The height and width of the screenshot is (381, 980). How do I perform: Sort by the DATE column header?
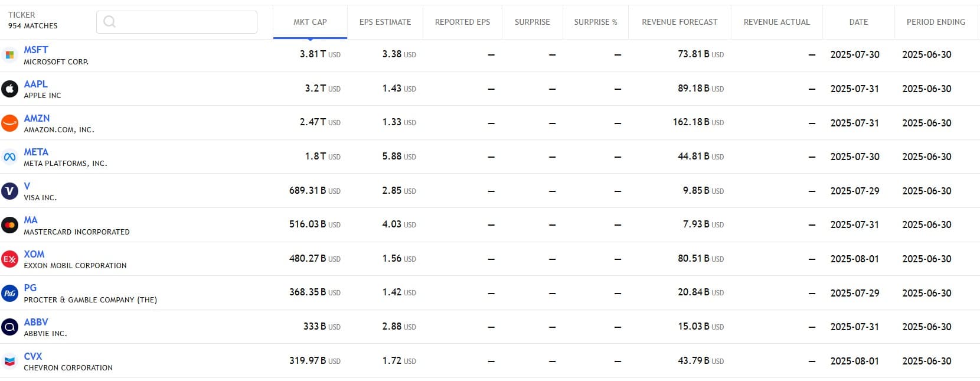pos(858,22)
